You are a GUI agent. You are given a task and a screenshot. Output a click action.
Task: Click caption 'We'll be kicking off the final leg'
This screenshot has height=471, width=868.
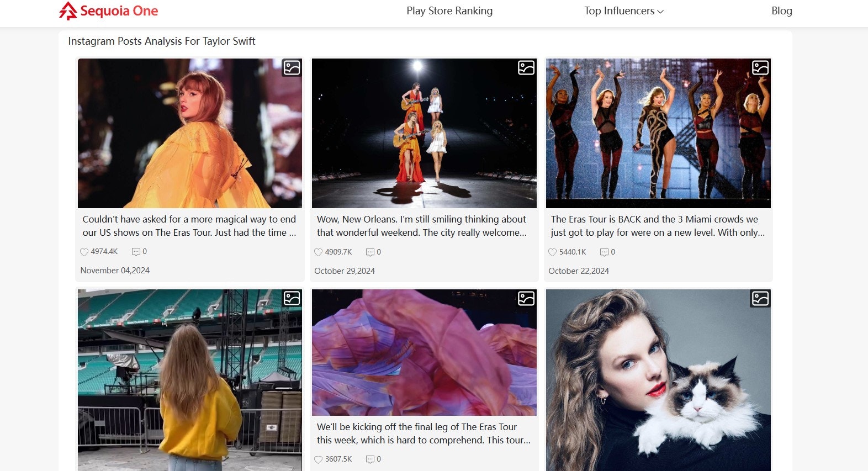coord(424,433)
